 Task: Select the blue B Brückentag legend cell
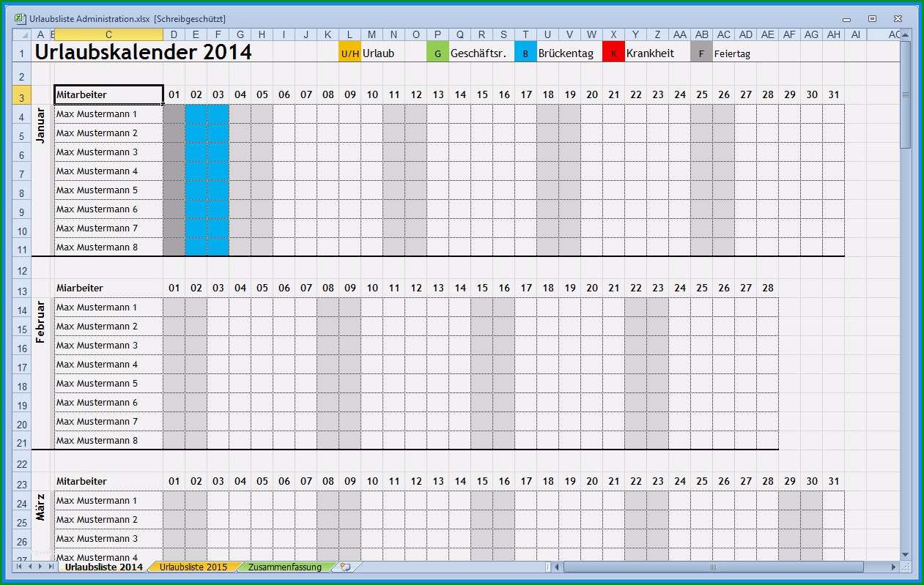click(526, 53)
